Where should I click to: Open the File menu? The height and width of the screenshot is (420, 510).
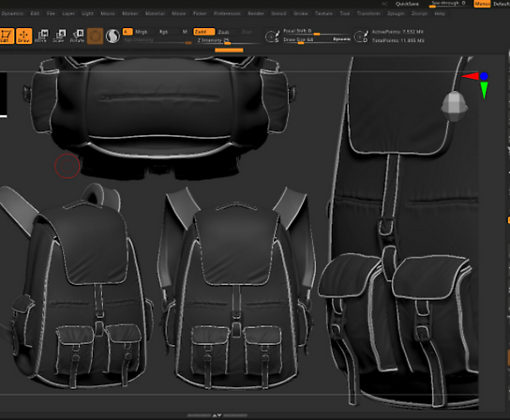pyautogui.click(x=51, y=13)
